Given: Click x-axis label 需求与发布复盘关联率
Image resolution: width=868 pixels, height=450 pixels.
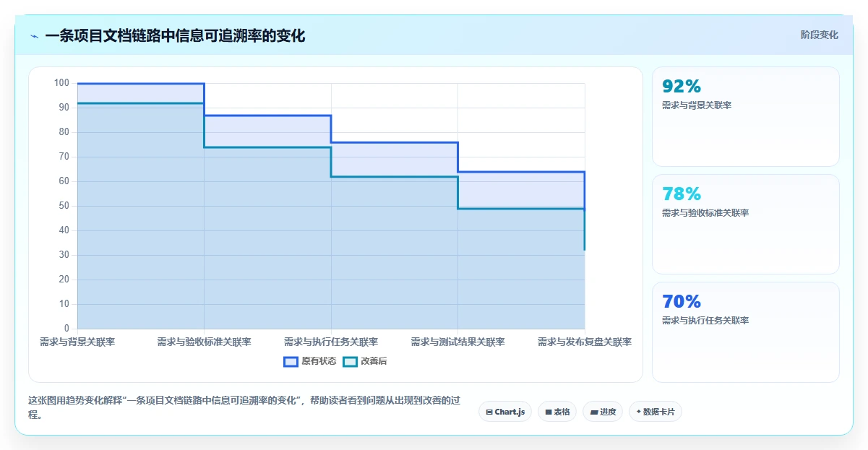Looking at the screenshot, I should click(x=585, y=342).
